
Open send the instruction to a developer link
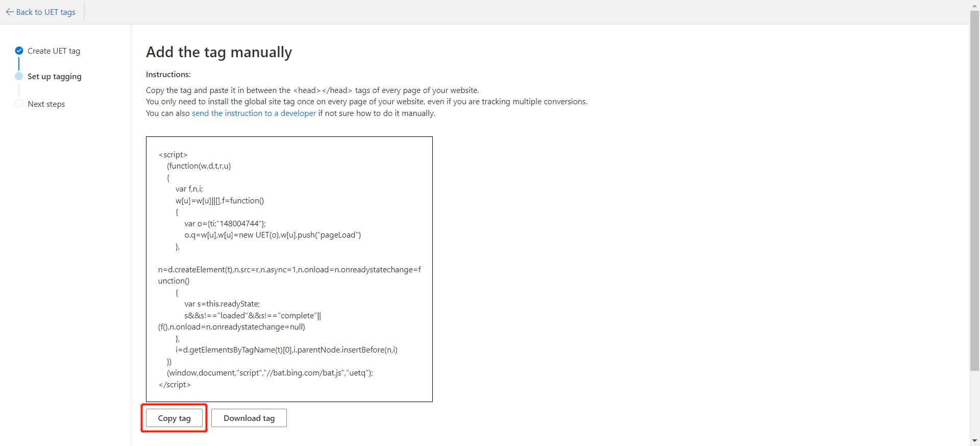click(254, 113)
